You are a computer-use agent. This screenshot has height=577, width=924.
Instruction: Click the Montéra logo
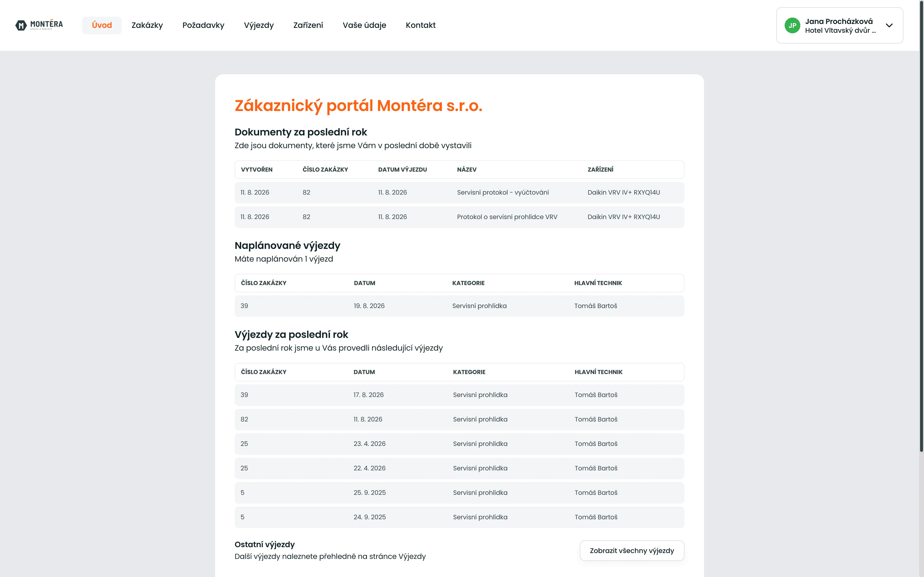[x=39, y=25]
